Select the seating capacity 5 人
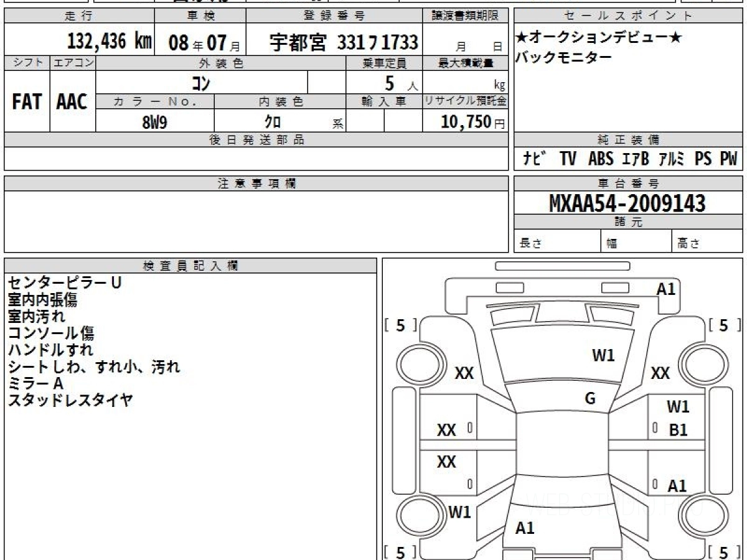The width and height of the screenshot is (747, 560). pos(401,83)
